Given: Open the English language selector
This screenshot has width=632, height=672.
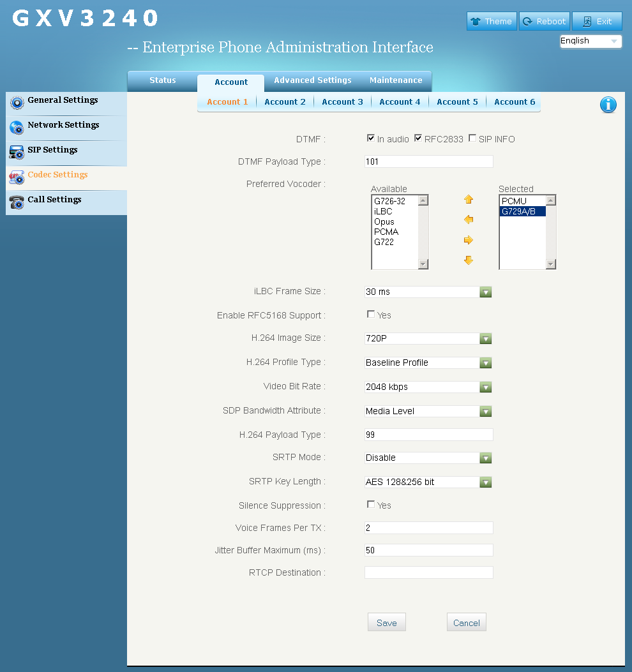Looking at the screenshot, I should [591, 41].
